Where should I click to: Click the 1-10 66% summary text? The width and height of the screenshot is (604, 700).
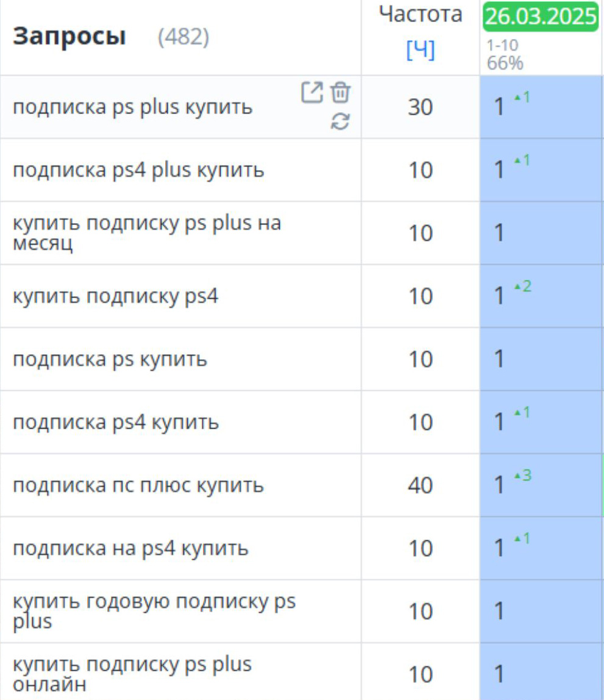tap(505, 54)
